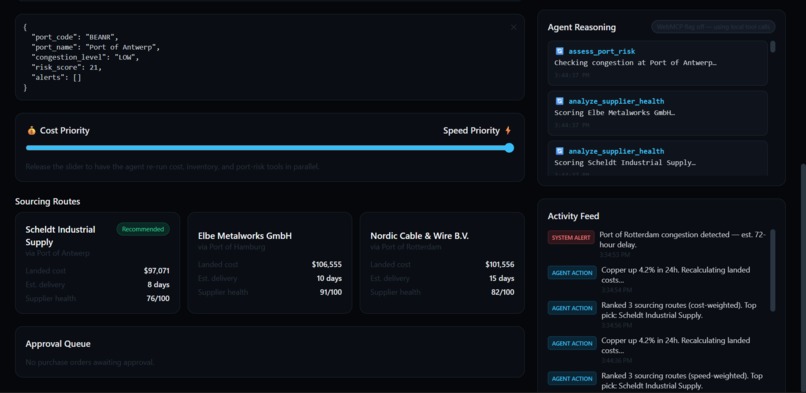Click 'Checking congestion at Port of Antwerp' text

[x=635, y=63]
